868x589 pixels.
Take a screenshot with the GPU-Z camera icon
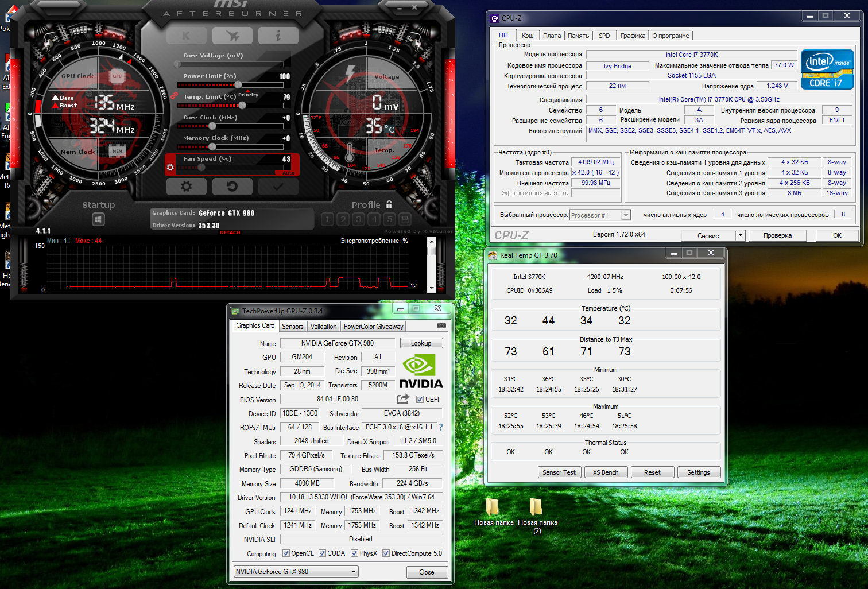(x=441, y=325)
